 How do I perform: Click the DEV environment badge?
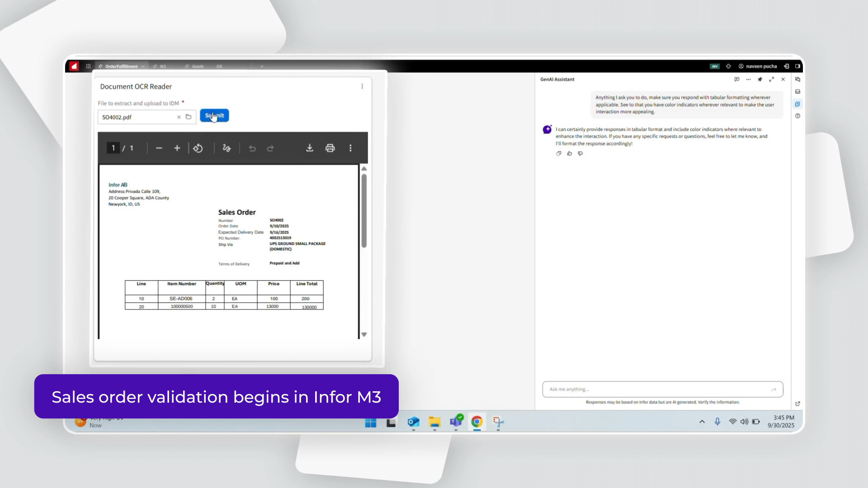[x=715, y=66]
